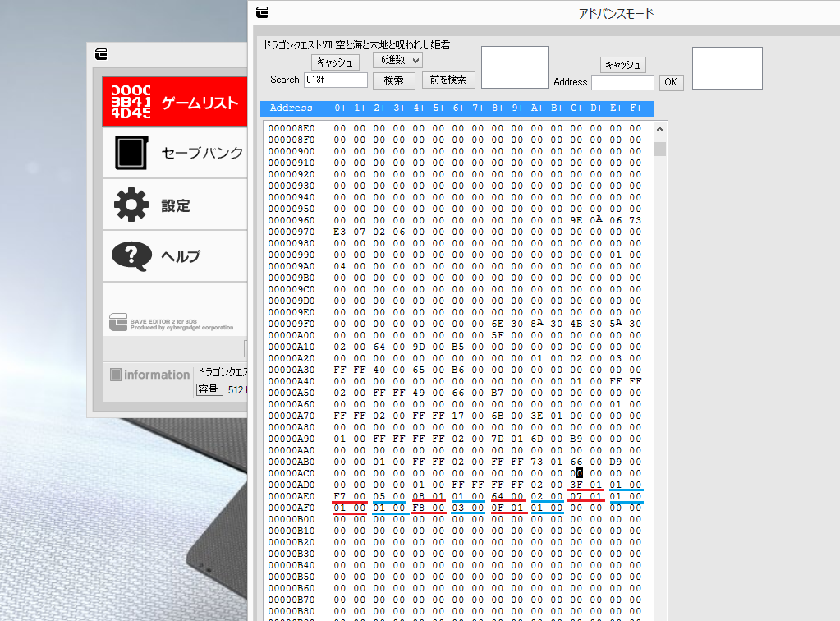Click the red game list hex icon

pyautogui.click(x=131, y=101)
